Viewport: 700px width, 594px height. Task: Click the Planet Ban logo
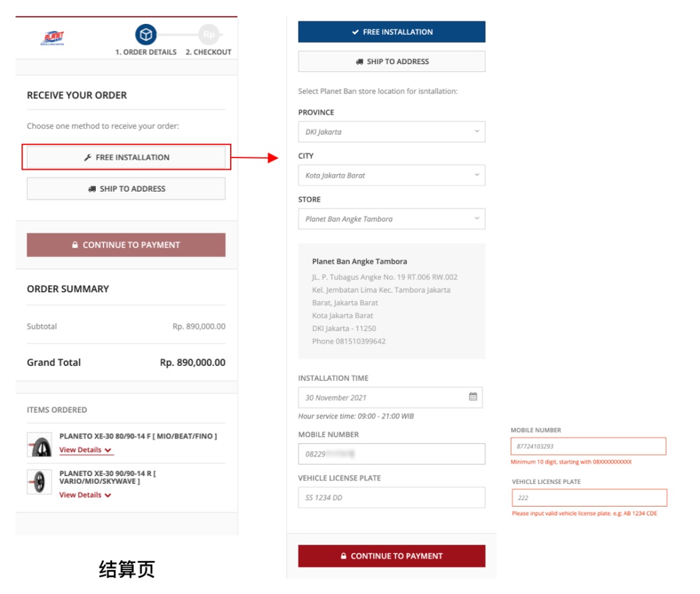pyautogui.click(x=52, y=38)
